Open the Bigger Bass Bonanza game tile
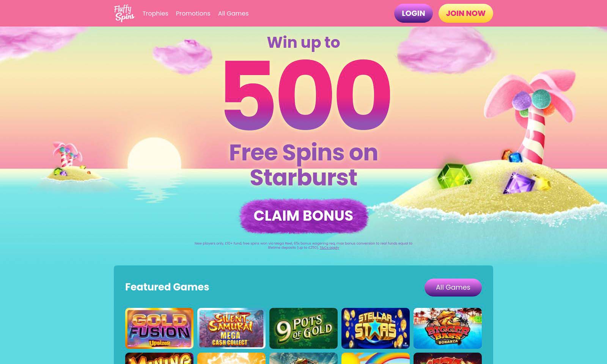607x364 pixels. 448,328
